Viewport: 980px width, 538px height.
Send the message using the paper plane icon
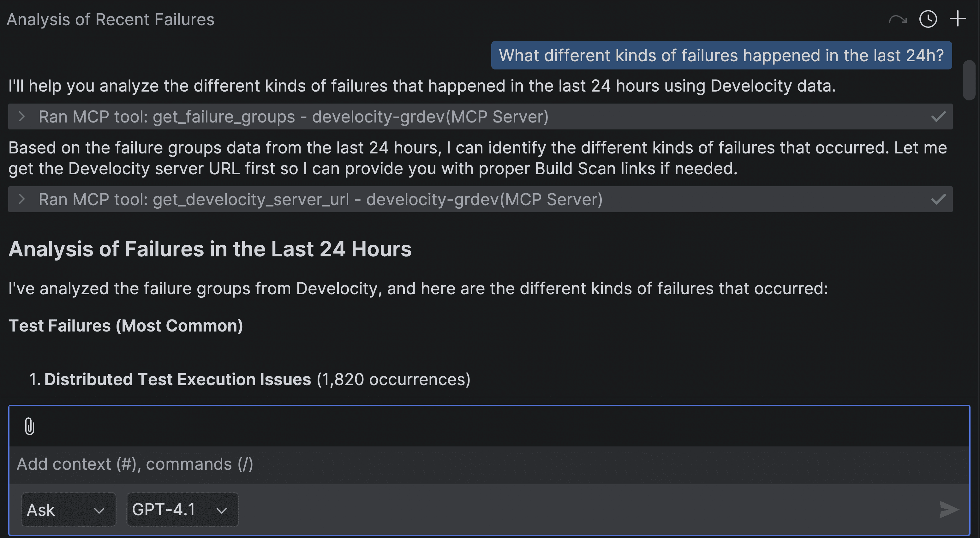[x=949, y=510]
